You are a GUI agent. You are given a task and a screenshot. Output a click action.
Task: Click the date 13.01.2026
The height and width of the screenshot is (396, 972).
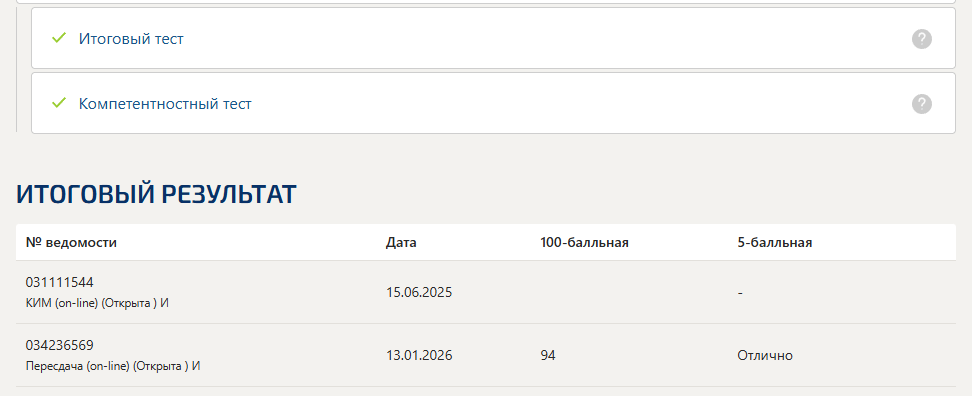[419, 356]
